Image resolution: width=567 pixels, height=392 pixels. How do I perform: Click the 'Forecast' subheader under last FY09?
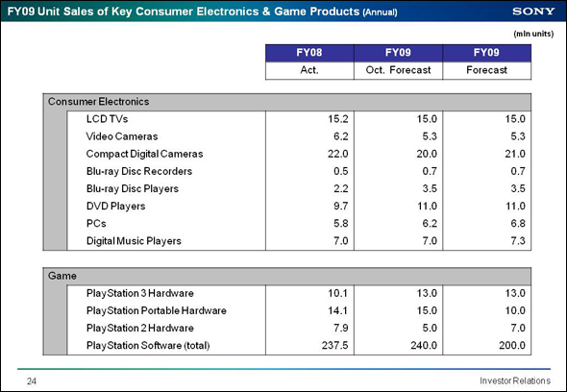pos(486,70)
